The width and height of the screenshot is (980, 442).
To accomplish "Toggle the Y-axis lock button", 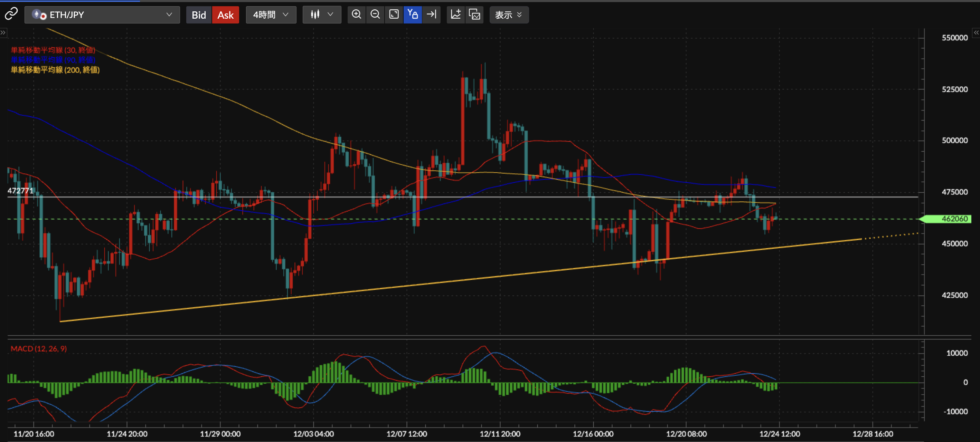I will point(412,15).
